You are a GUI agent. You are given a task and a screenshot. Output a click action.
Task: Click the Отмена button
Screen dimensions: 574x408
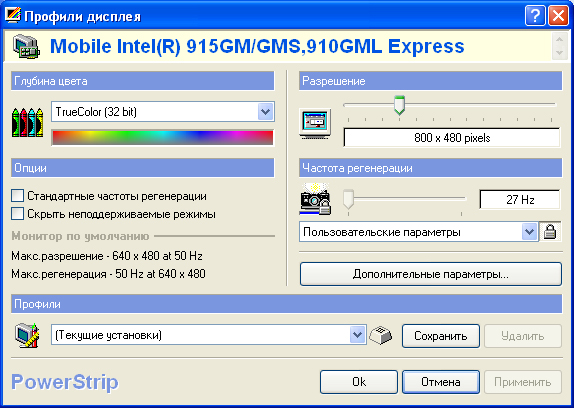441,382
